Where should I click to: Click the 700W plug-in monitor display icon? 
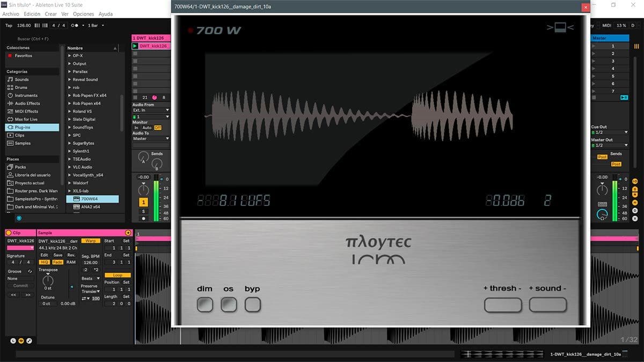point(560,27)
